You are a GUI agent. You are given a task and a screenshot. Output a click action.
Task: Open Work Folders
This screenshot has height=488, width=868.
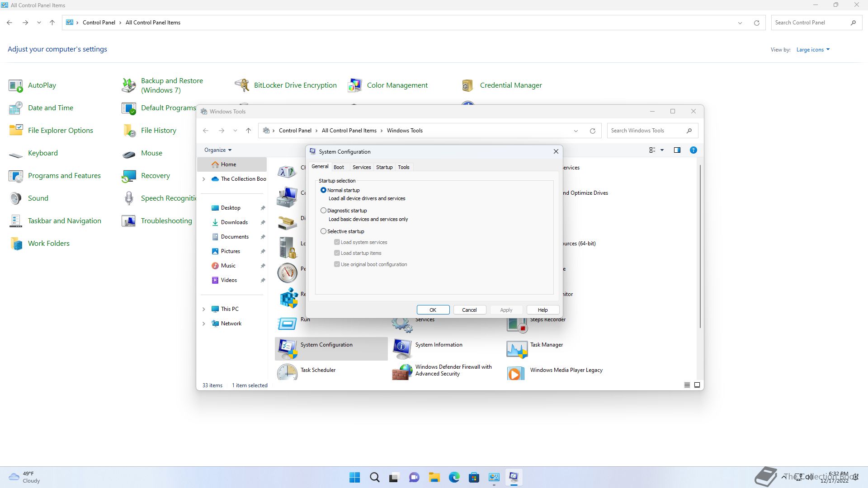point(39,244)
